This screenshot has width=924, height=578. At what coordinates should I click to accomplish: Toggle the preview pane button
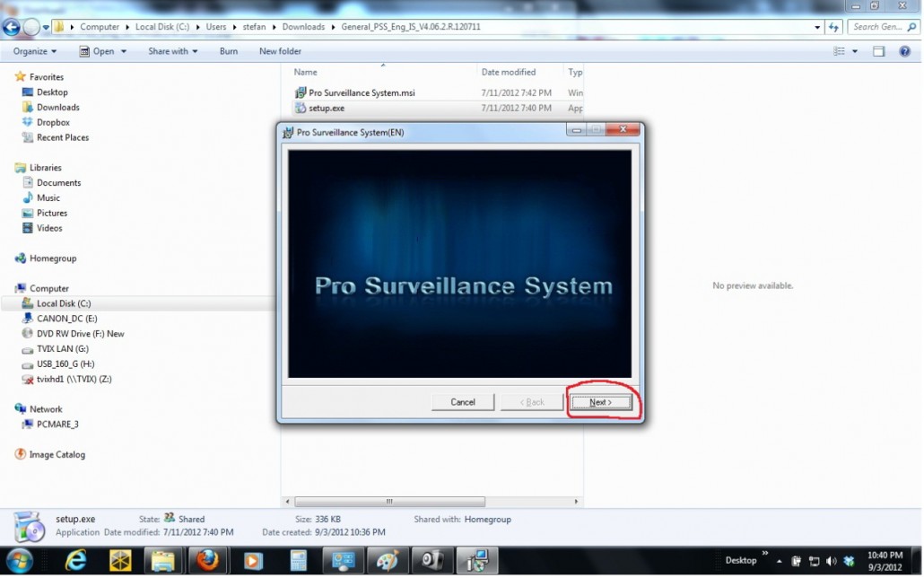[x=879, y=51]
